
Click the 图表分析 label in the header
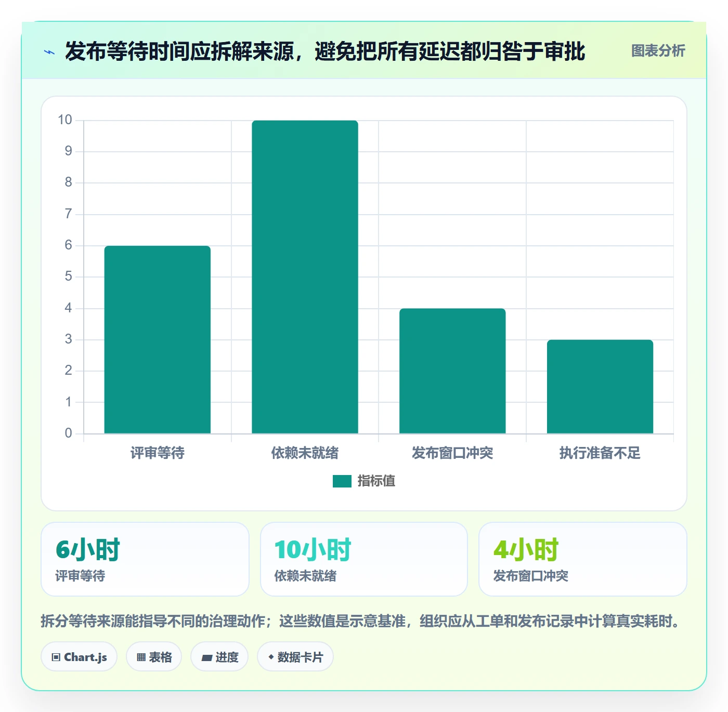pos(658,51)
